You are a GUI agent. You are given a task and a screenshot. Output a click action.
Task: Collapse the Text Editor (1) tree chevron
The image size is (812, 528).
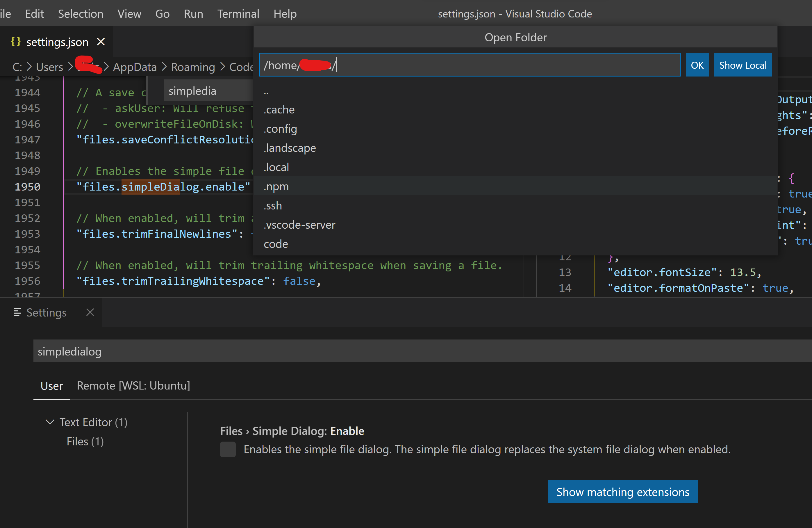pyautogui.click(x=50, y=422)
